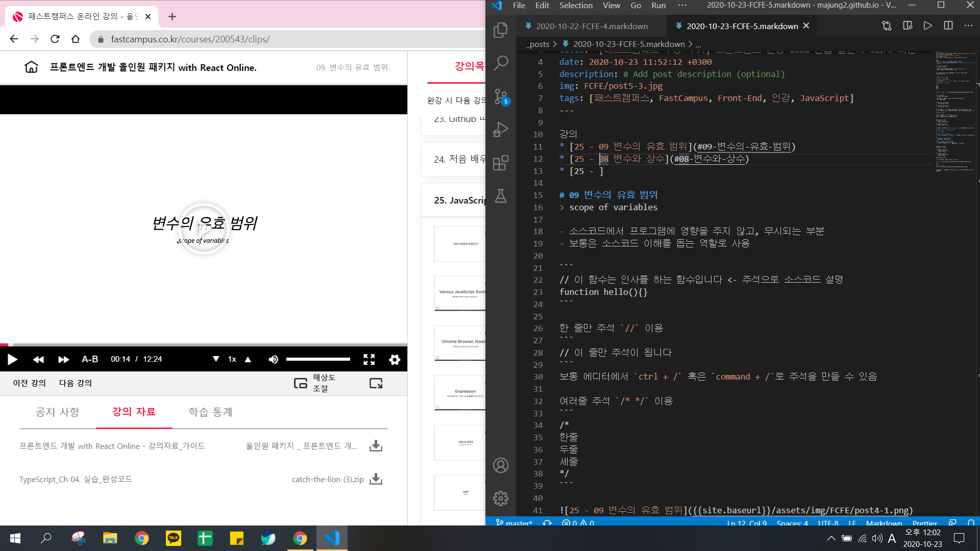
Task: Open the Windows Start menu
Action: pyautogui.click(x=15, y=538)
